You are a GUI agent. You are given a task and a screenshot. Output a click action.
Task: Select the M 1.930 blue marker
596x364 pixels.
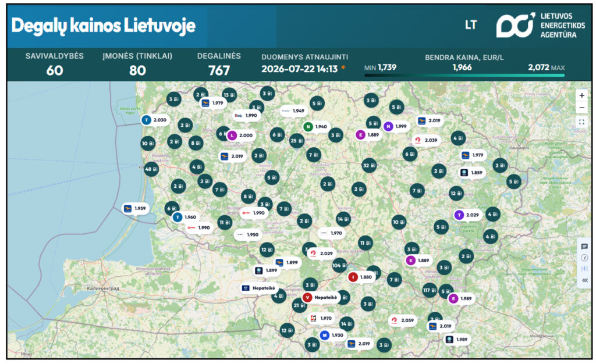(332, 335)
